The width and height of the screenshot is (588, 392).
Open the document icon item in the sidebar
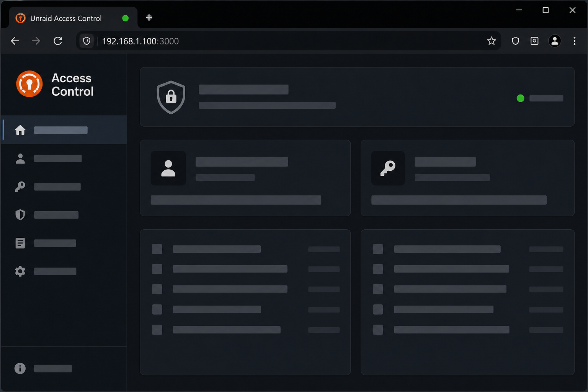click(x=20, y=243)
